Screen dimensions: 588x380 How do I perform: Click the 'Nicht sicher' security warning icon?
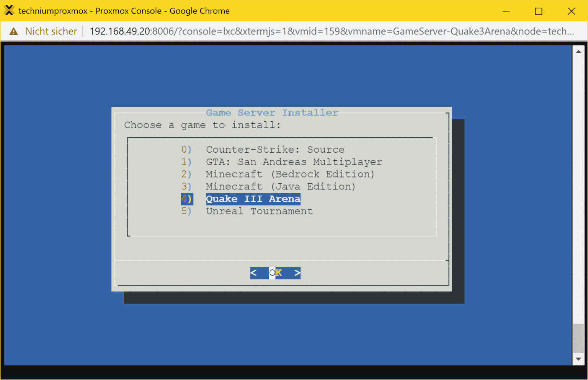pyautogui.click(x=14, y=31)
